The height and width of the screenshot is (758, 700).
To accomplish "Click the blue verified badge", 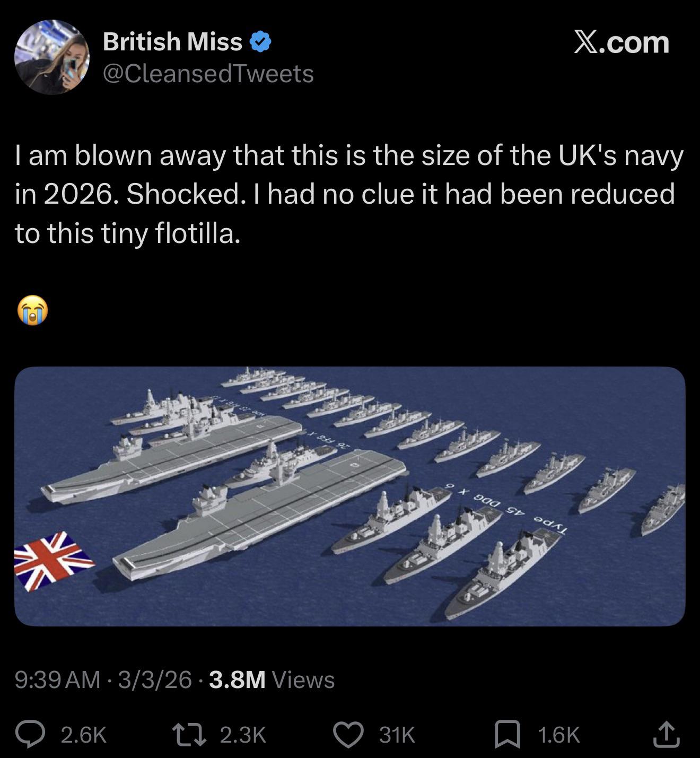I will click(x=260, y=42).
